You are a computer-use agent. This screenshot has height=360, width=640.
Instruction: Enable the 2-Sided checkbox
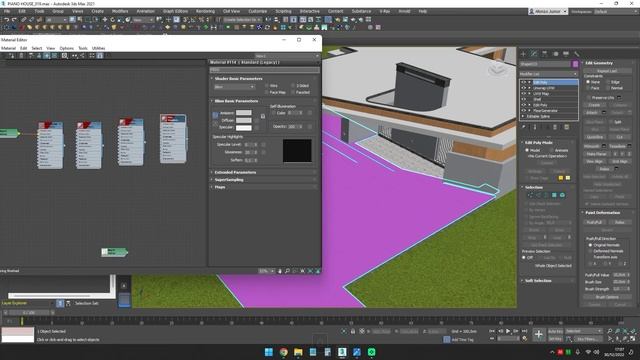[293, 86]
